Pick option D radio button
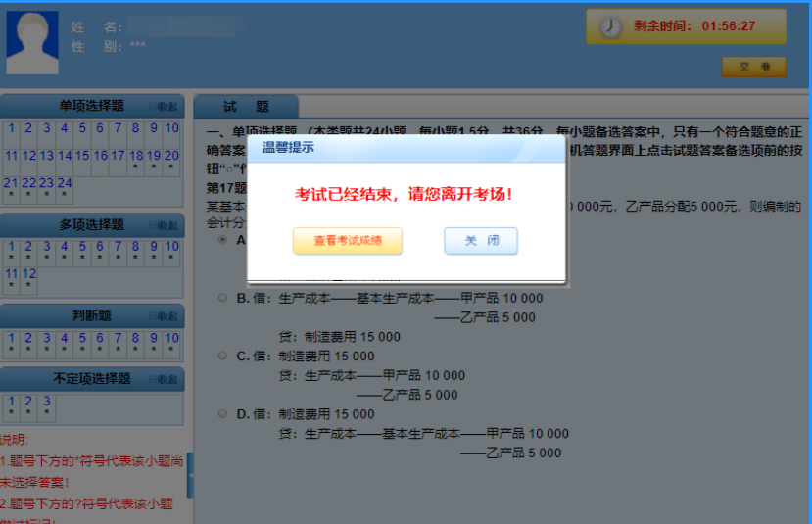 coord(222,414)
